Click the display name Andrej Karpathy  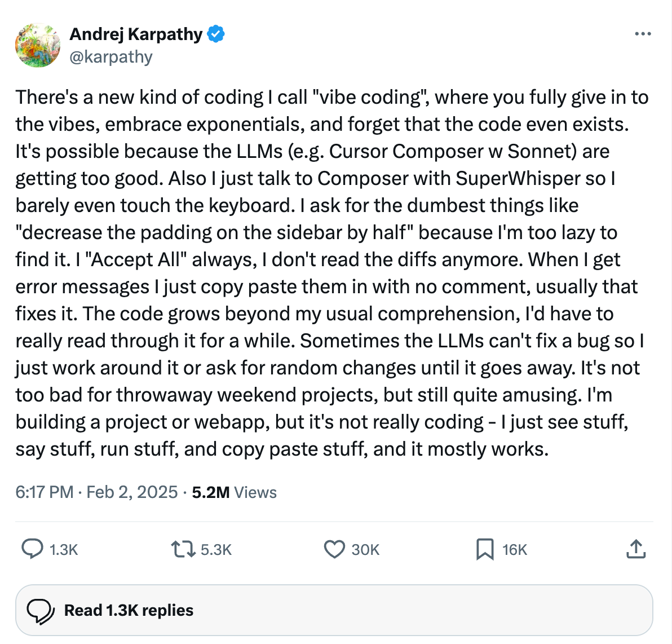point(136,34)
